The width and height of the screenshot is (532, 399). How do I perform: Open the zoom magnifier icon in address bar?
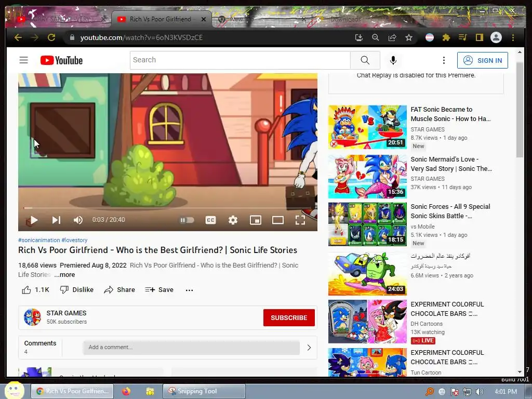point(375,37)
